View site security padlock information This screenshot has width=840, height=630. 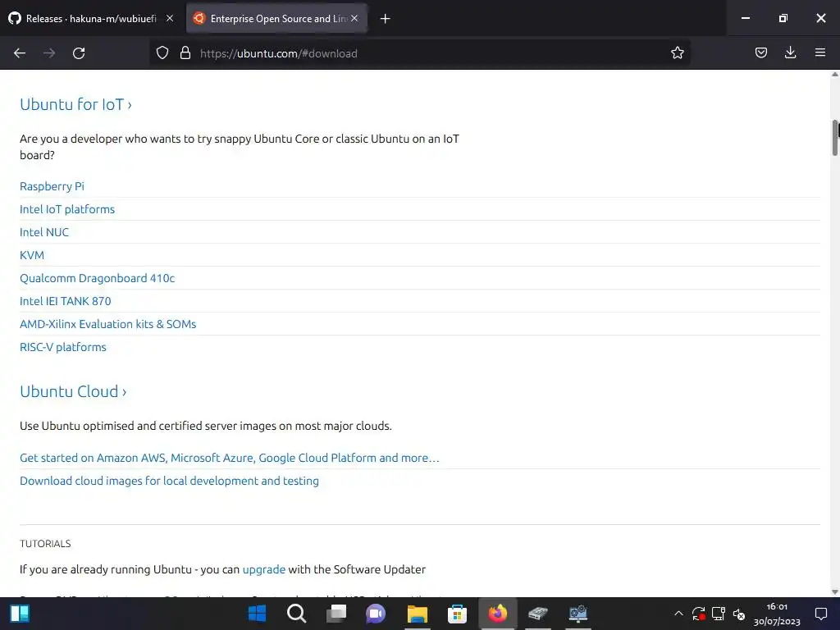(185, 53)
